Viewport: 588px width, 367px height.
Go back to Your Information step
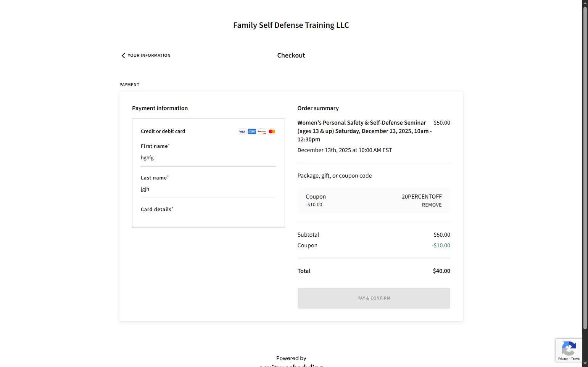(x=146, y=56)
